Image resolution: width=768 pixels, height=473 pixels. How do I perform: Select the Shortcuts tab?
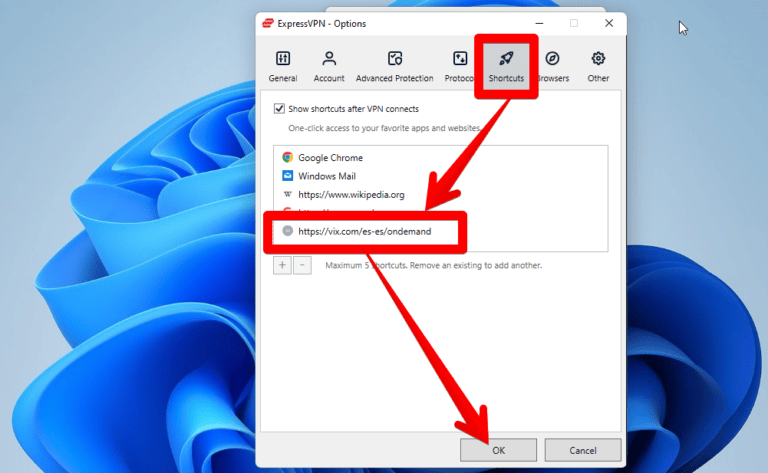point(506,66)
